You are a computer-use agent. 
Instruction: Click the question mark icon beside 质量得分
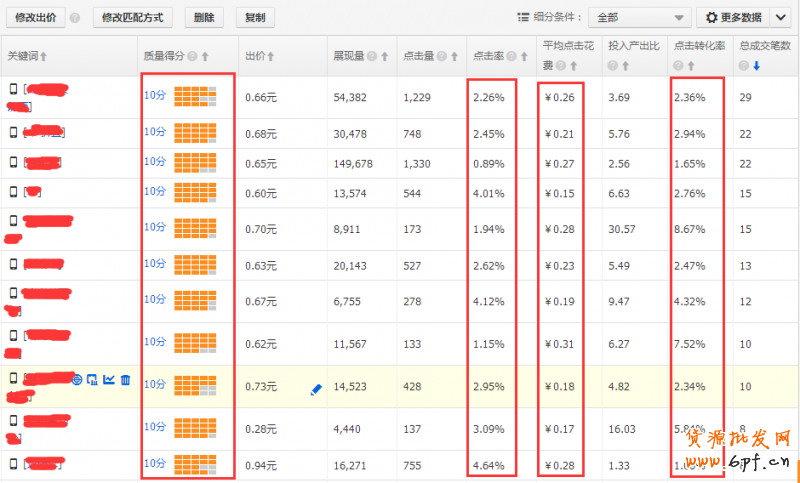(x=192, y=56)
